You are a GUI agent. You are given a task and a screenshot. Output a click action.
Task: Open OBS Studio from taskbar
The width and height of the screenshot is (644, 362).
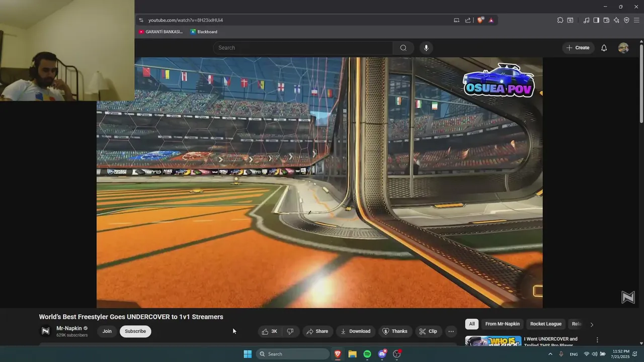[397, 354]
